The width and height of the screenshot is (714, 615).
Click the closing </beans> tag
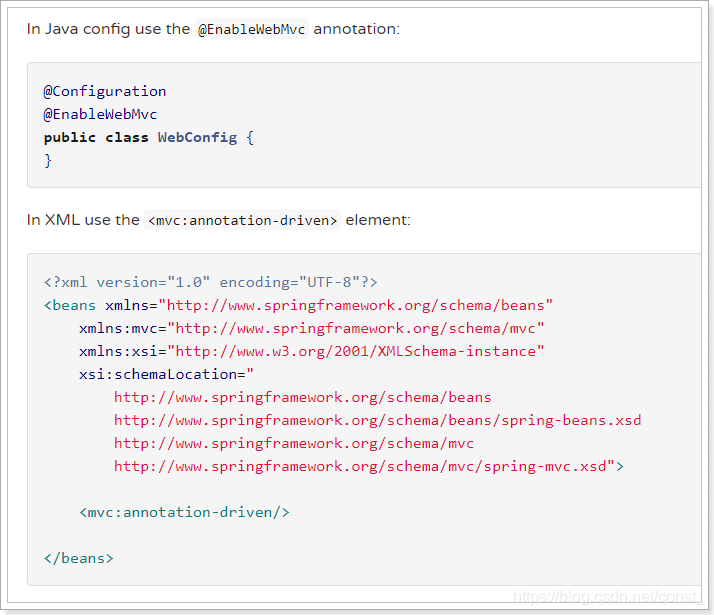pos(78,559)
